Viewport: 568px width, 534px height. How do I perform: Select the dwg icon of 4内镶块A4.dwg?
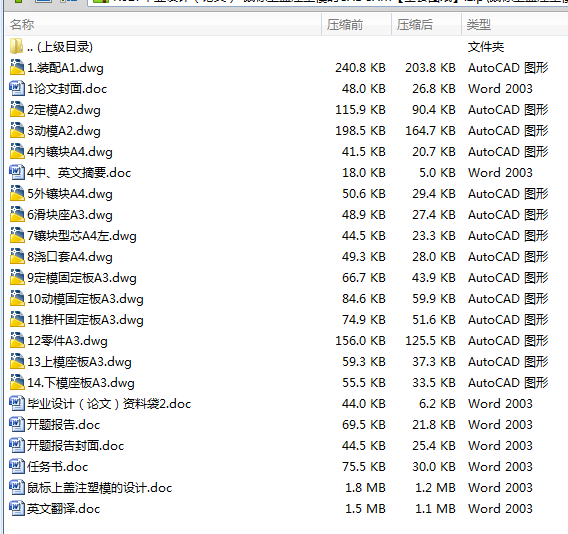tap(17, 151)
